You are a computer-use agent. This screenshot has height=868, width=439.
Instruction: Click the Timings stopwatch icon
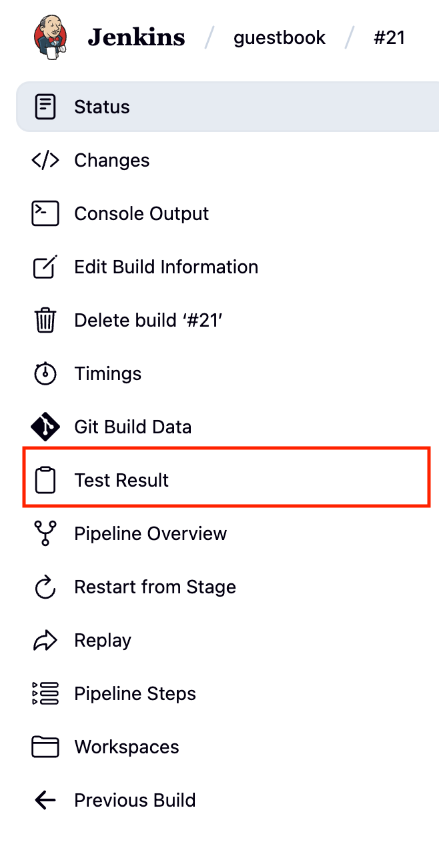45,373
